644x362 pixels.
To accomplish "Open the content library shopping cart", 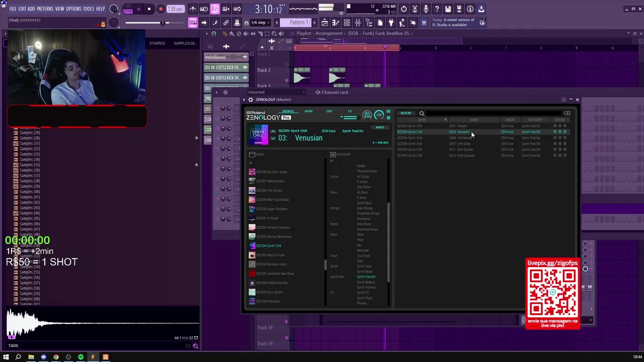I will point(424,23).
